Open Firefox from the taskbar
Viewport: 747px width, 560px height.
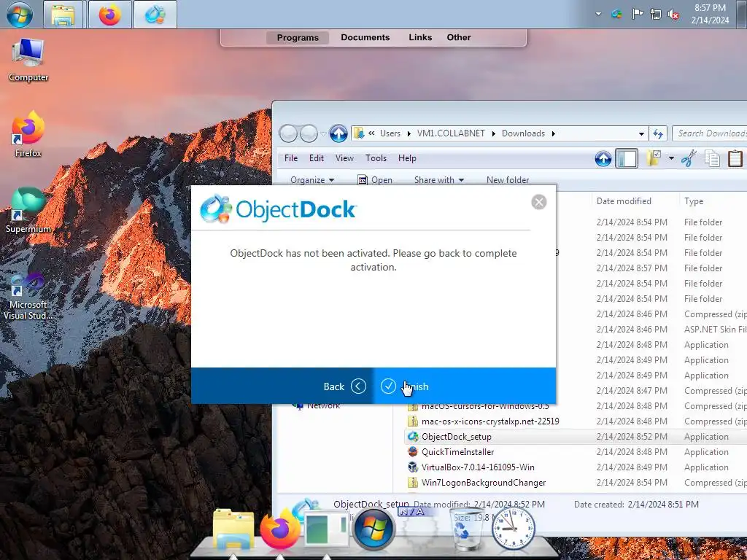pos(109,15)
